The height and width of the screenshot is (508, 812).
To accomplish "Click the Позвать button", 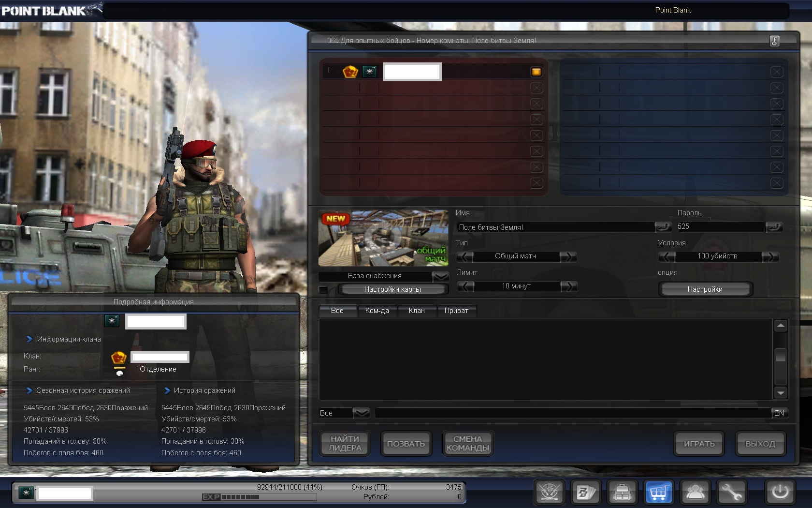I will click(406, 444).
